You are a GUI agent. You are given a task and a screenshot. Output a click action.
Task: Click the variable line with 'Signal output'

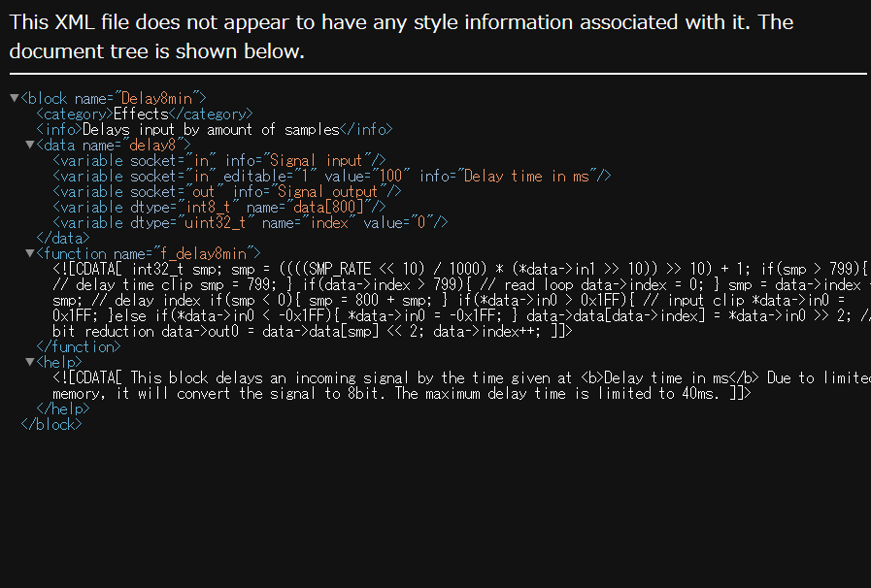tap(226, 191)
